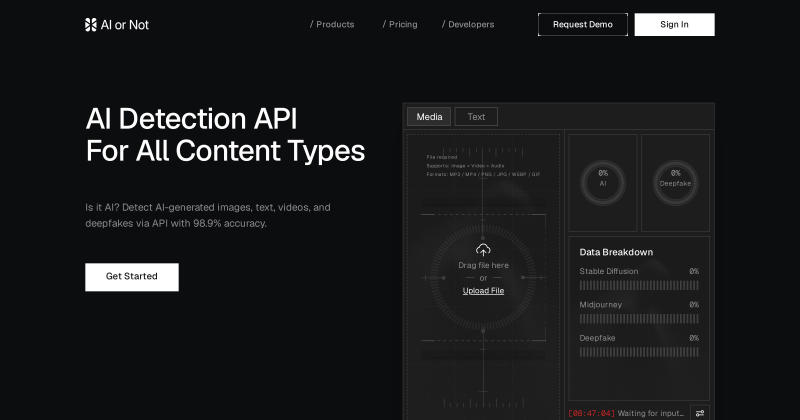The width and height of the screenshot is (800, 420).
Task: Click the 'AI Detection API' headline
Action: (x=191, y=119)
